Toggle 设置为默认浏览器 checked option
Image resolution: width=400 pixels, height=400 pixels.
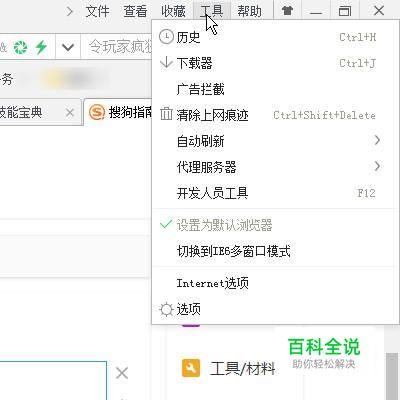(275, 225)
